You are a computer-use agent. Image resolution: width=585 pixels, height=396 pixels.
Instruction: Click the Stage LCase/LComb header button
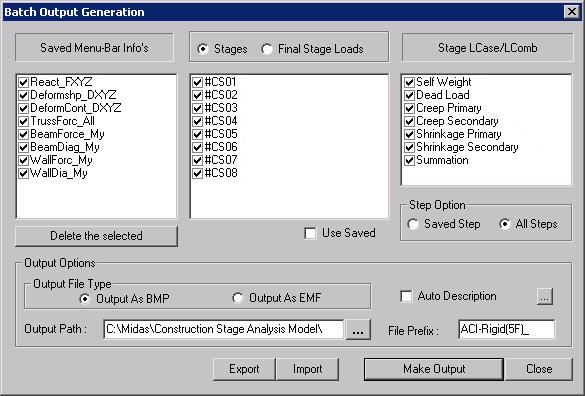pyautogui.click(x=488, y=48)
